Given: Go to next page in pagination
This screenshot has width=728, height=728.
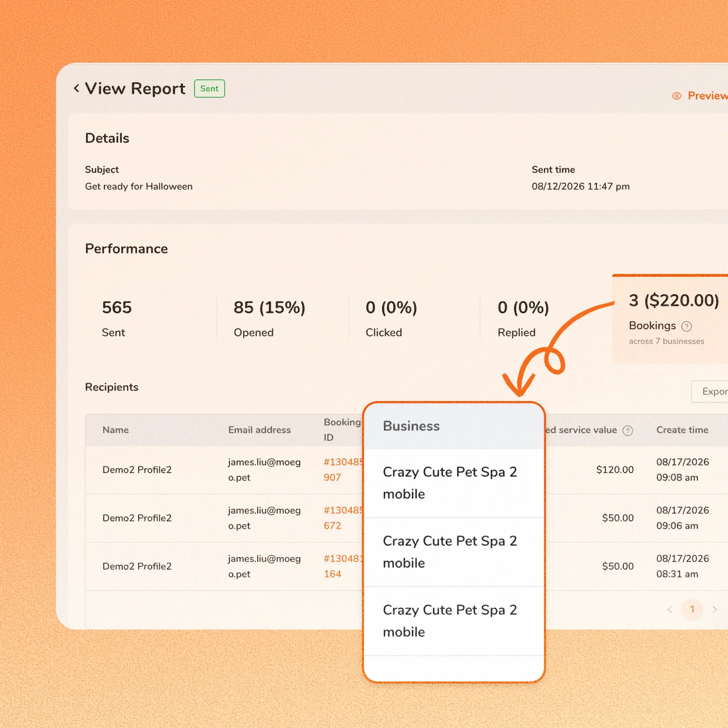Looking at the screenshot, I should (x=714, y=609).
